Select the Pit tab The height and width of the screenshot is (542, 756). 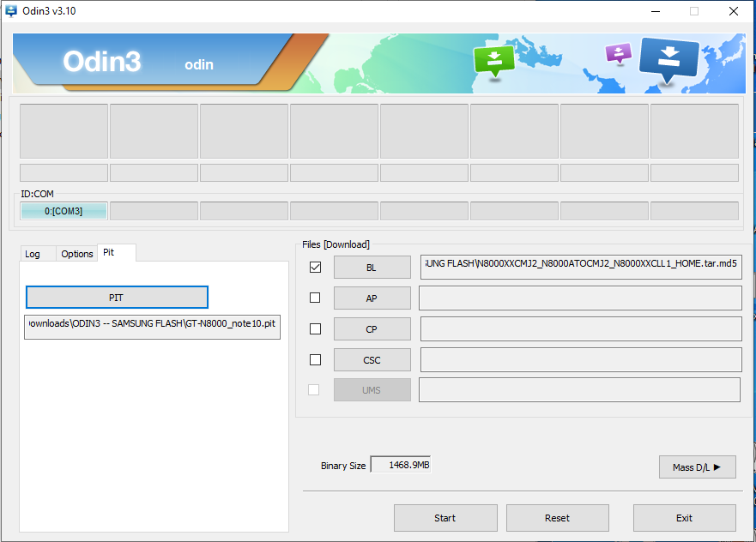click(x=116, y=252)
